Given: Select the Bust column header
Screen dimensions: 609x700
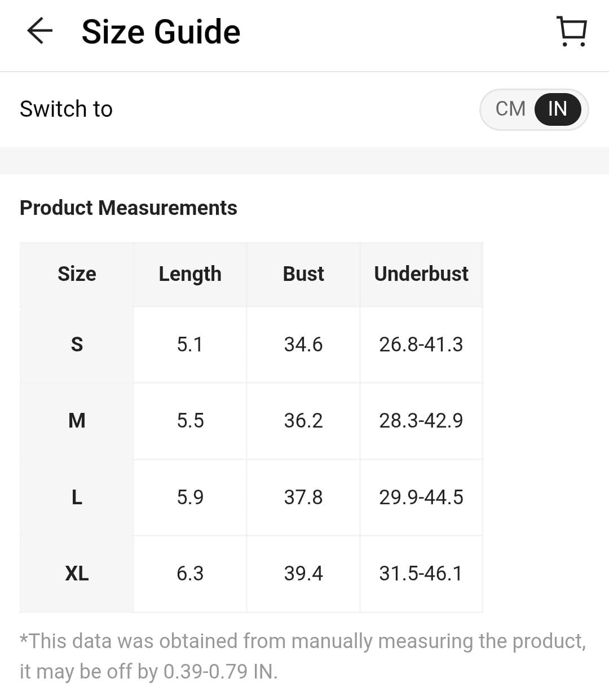Looking at the screenshot, I should coord(303,274).
